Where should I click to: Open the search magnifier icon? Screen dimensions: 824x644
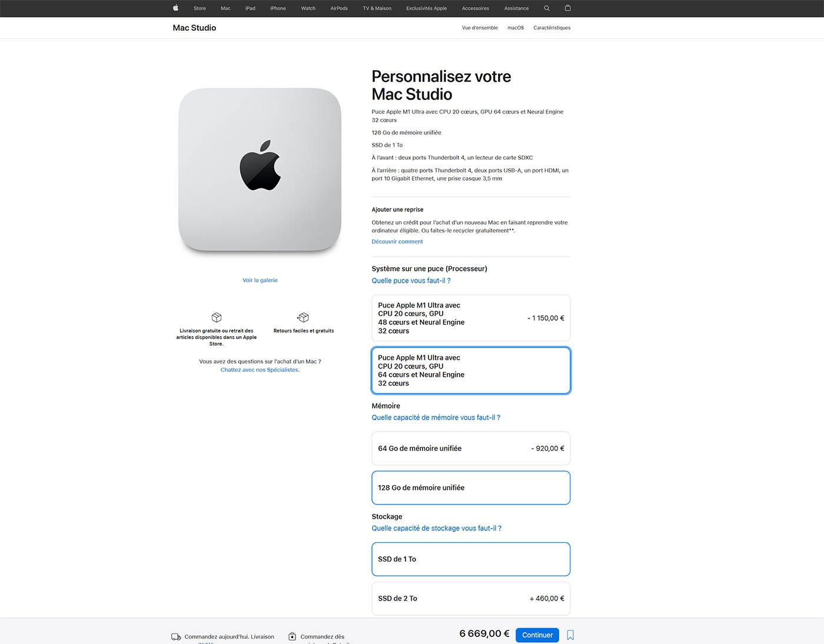547,8
